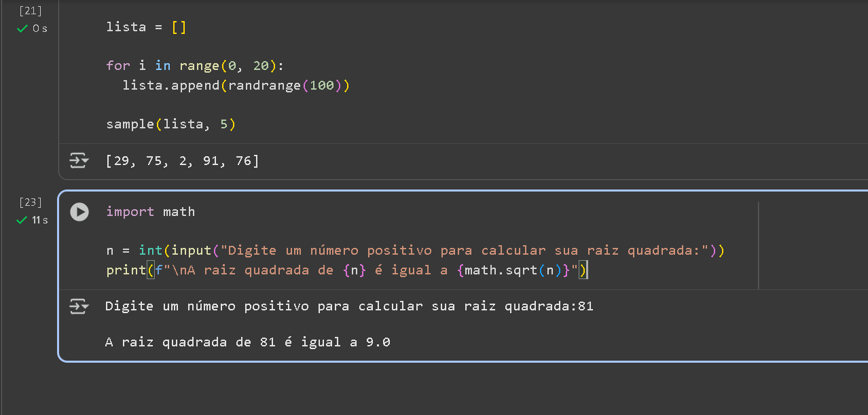The width and height of the screenshot is (868, 415).
Task: Run the import math cell
Action: pos(79,212)
